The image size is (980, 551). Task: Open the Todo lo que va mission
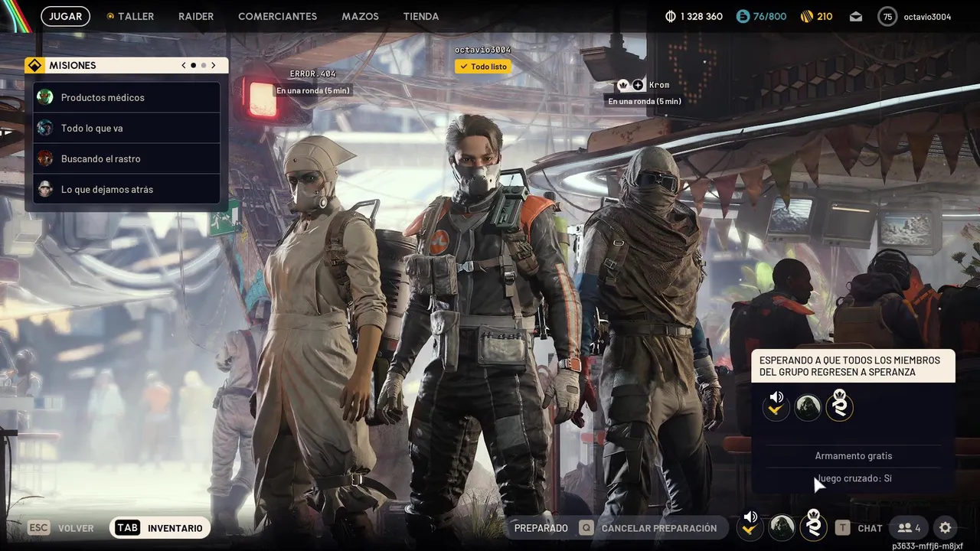click(x=126, y=128)
